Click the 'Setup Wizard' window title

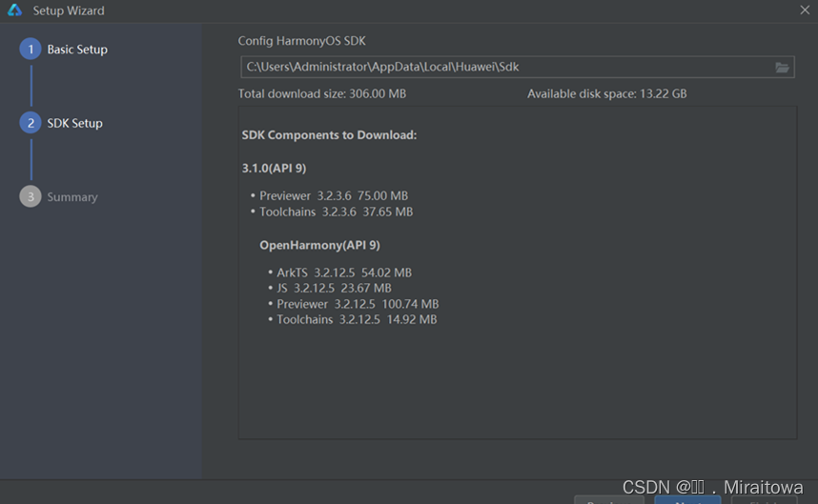coord(69,10)
